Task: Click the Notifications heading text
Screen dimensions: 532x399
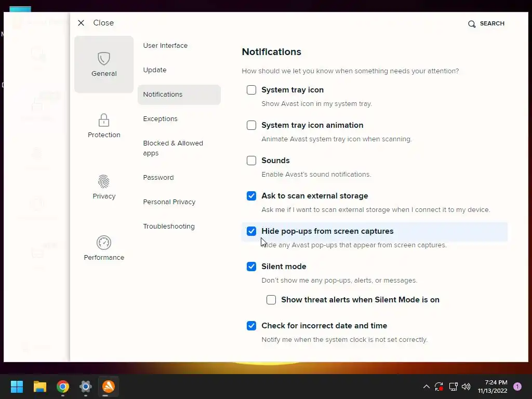Action: click(x=271, y=52)
